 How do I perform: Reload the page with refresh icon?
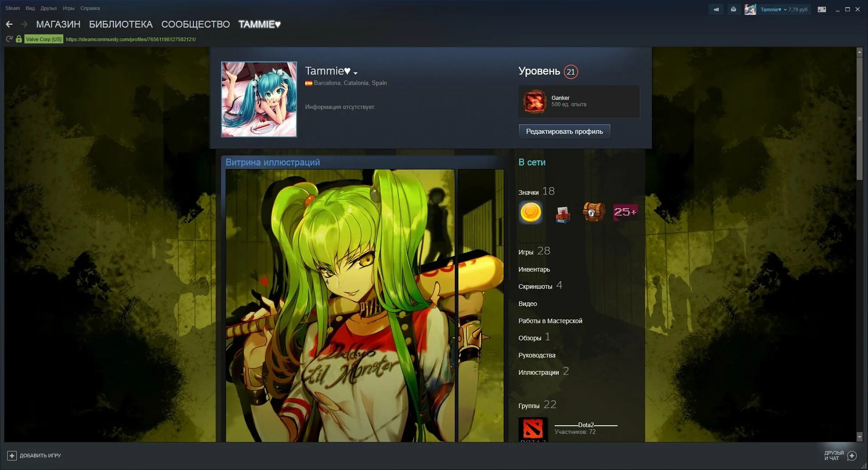point(9,39)
